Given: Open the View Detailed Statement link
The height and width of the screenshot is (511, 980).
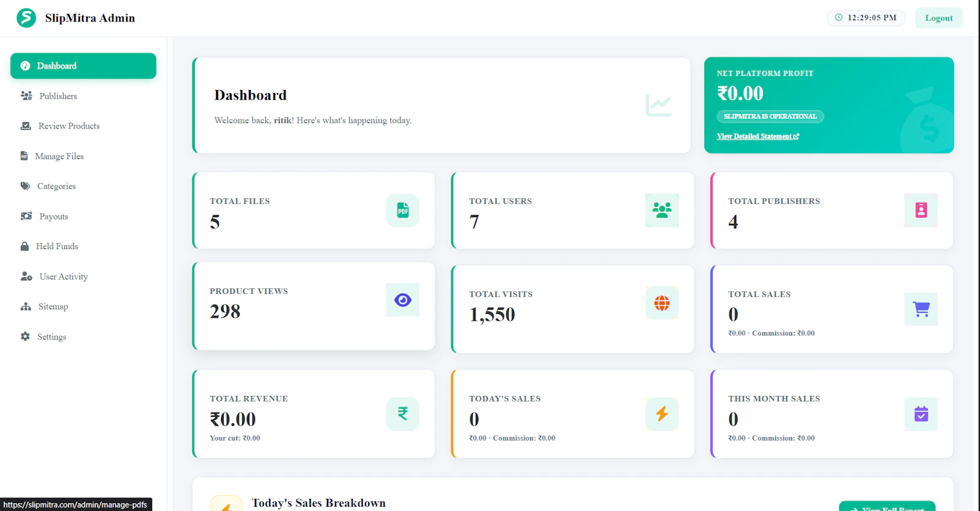Looking at the screenshot, I should (758, 136).
